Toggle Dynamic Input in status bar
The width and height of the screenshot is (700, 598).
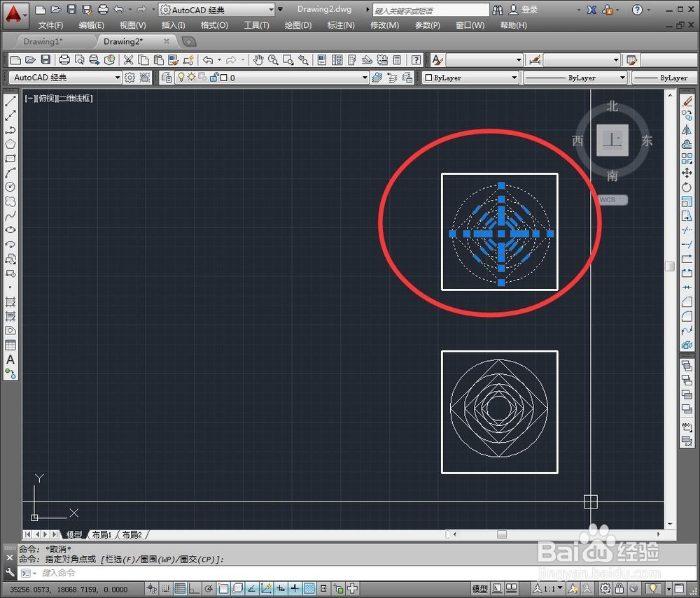[281, 589]
